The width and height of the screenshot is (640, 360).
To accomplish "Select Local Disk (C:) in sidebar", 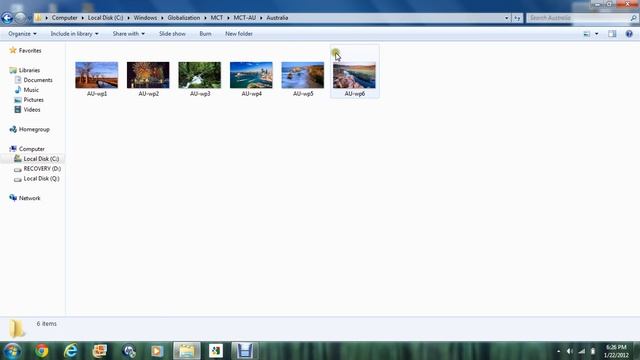I will pos(41,159).
